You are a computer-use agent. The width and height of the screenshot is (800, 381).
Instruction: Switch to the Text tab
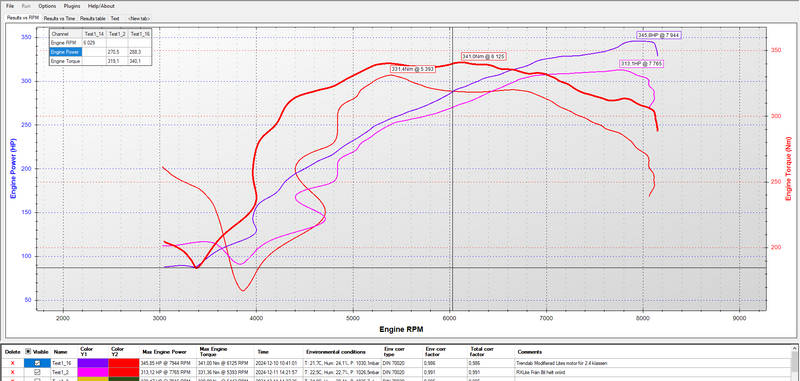coord(115,18)
